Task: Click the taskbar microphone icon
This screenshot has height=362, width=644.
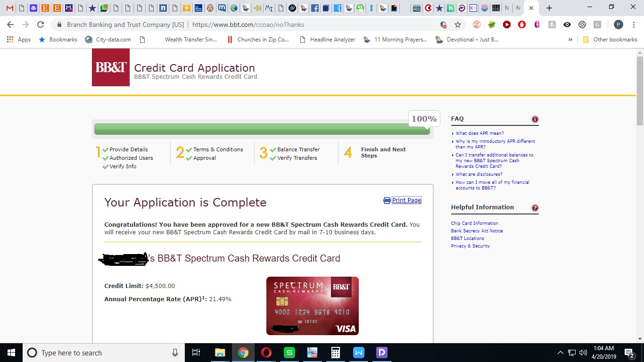Action: pyautogui.click(x=175, y=353)
